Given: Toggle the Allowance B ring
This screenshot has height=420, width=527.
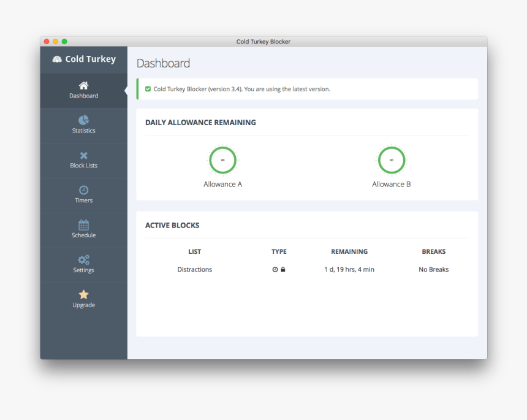Looking at the screenshot, I should point(391,160).
